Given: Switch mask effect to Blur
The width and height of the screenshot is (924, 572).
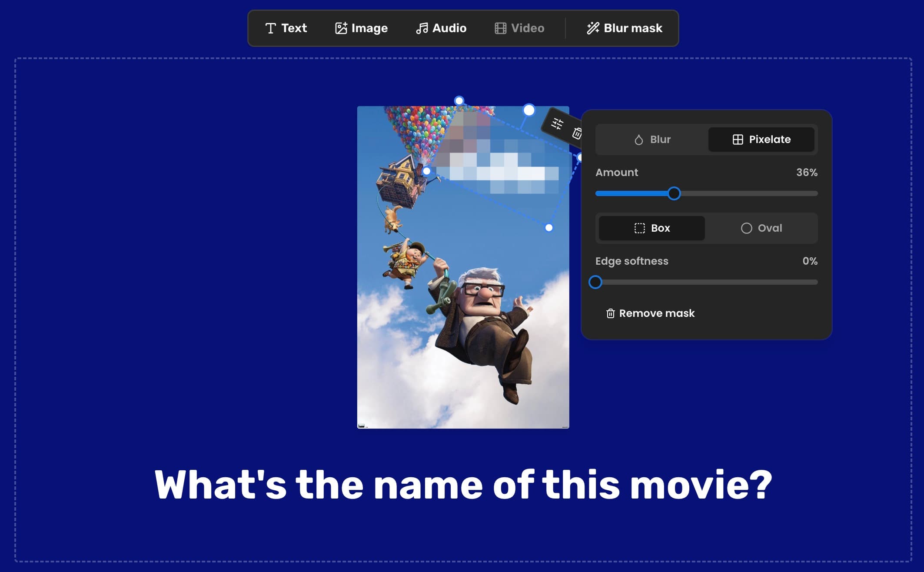Looking at the screenshot, I should click(x=652, y=140).
